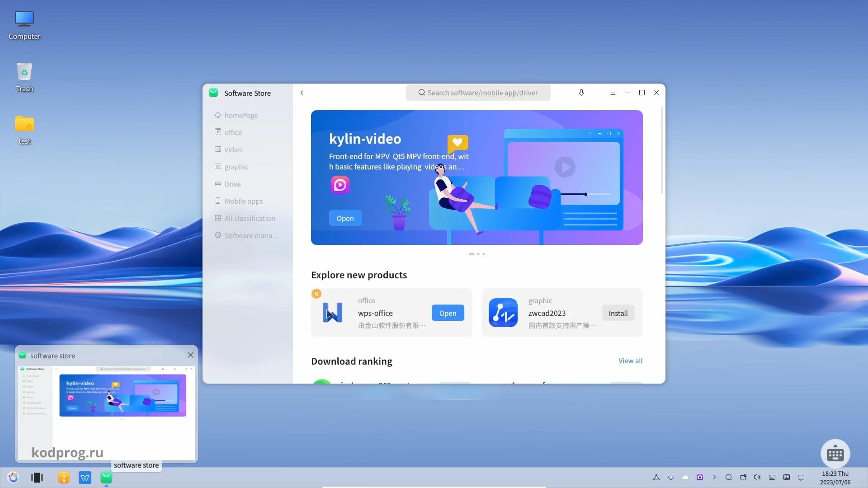Open wps-office via Open button
Screen dimensions: 868x488
pos(448,313)
